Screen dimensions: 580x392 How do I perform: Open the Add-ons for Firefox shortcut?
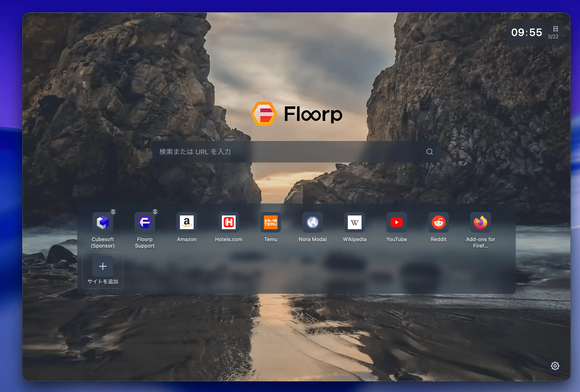pyautogui.click(x=480, y=223)
